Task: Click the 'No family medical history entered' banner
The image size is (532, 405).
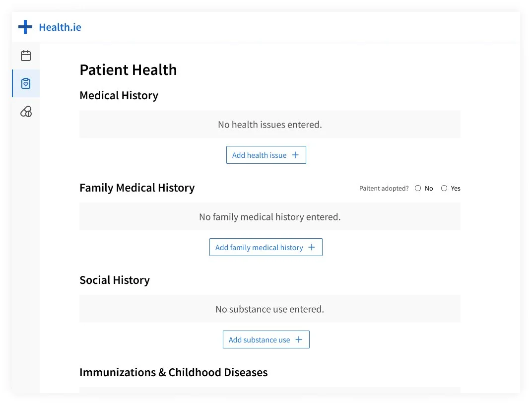Action: pyautogui.click(x=269, y=217)
